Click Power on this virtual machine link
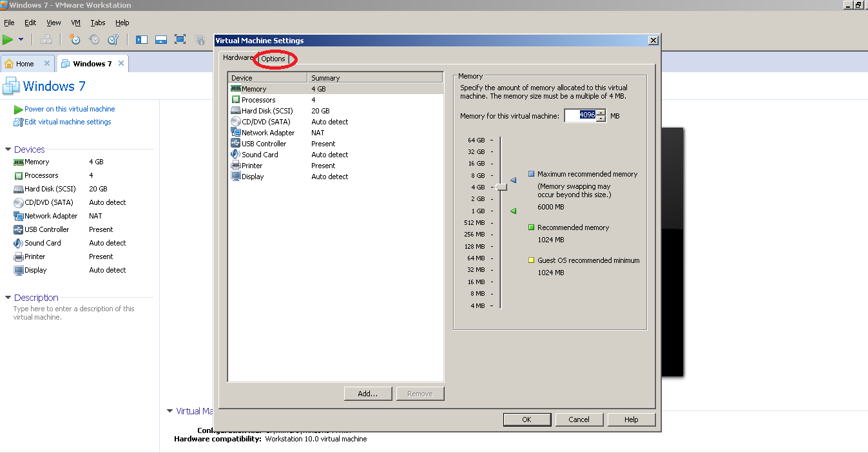Viewport: 868px width, 453px height. point(70,109)
